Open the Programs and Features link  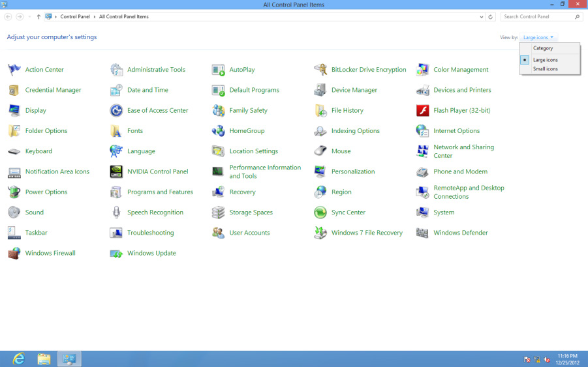tap(160, 192)
